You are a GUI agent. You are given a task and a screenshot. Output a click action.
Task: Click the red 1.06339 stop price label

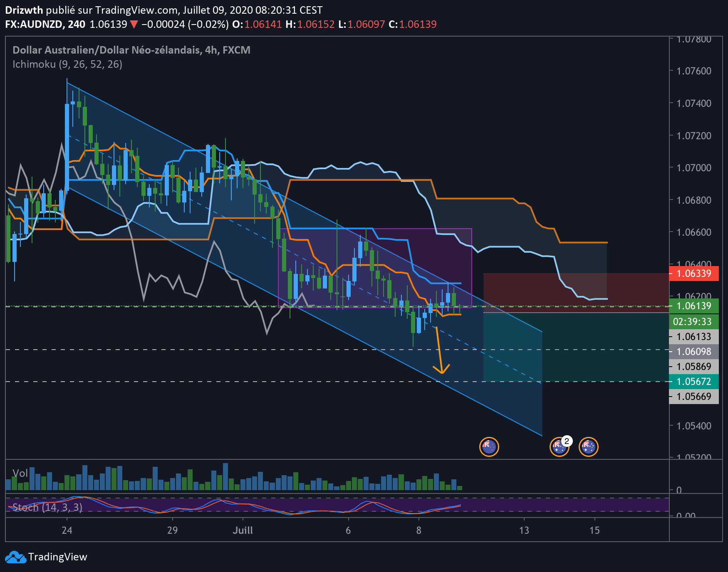694,274
